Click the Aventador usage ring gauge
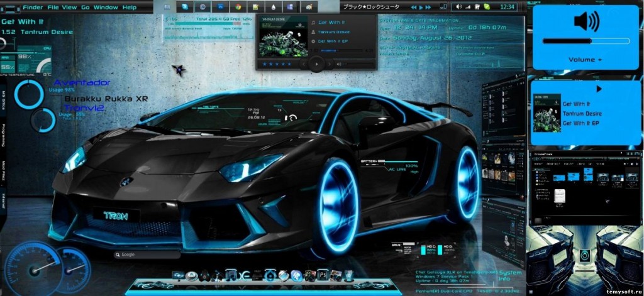 point(29,94)
